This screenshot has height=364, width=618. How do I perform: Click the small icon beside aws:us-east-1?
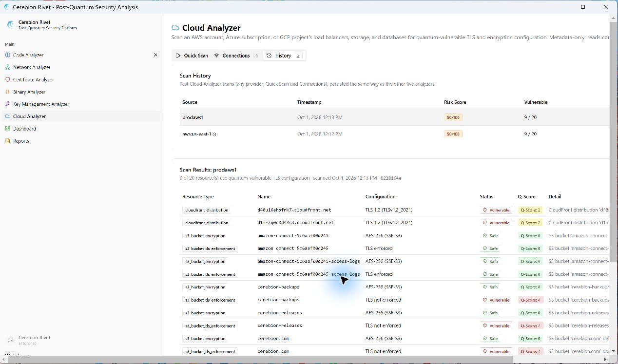point(214,134)
